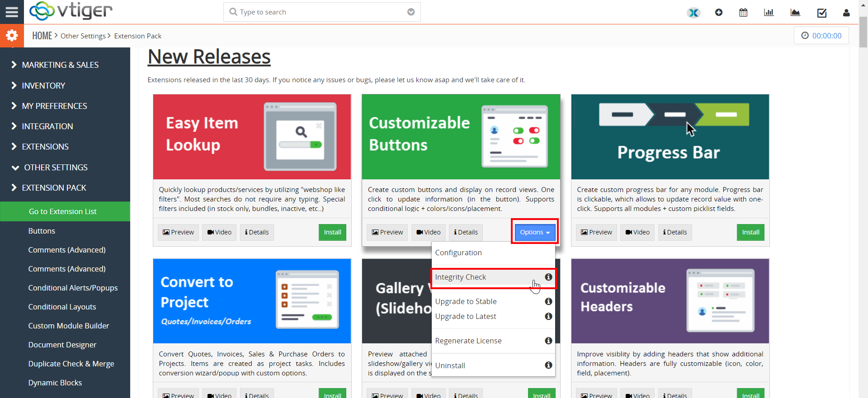This screenshot has width=868, height=398.
Task: Open Conditional Alerts/Popups sidebar item
Action: 73,288
